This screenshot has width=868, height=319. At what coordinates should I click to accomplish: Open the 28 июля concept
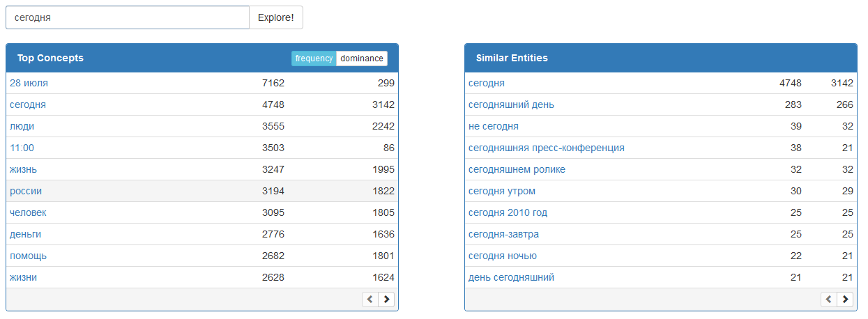[29, 83]
